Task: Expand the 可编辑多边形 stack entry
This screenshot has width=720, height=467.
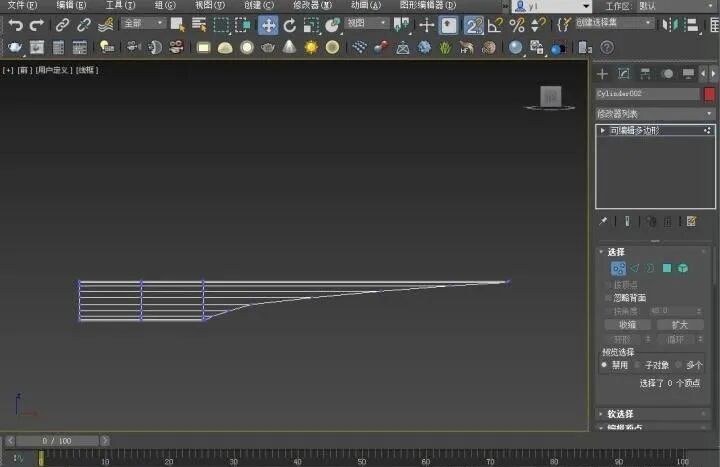Action: point(602,130)
